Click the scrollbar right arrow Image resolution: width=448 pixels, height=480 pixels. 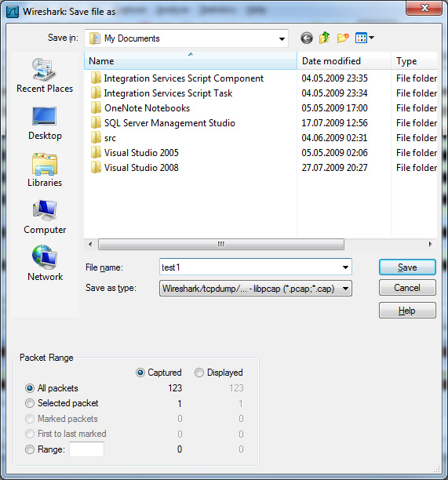pos(431,244)
